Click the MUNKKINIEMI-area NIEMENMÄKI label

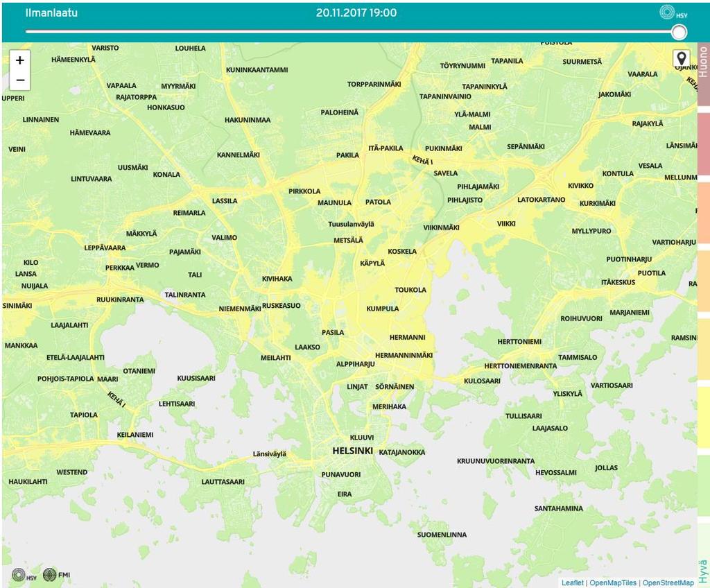pyautogui.click(x=239, y=309)
